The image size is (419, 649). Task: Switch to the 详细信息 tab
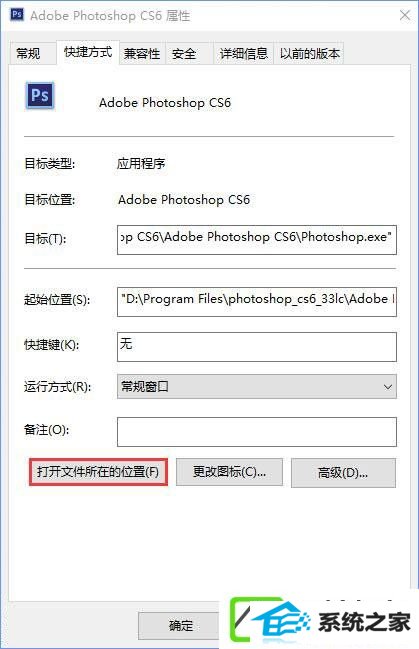pos(243,53)
